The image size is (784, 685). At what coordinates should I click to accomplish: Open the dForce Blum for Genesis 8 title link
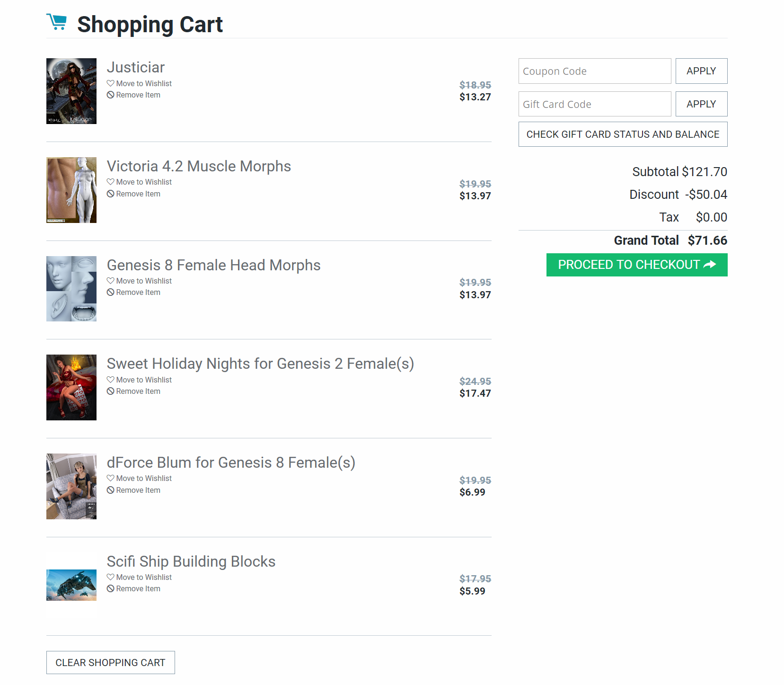231,463
